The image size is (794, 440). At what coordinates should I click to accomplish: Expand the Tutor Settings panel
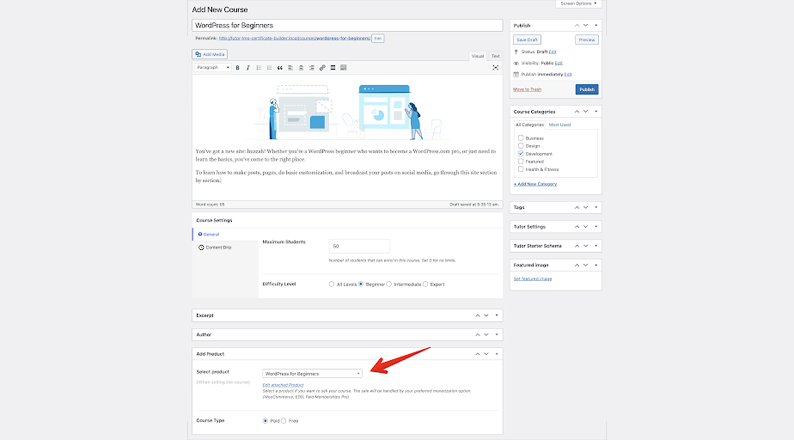tap(596, 227)
